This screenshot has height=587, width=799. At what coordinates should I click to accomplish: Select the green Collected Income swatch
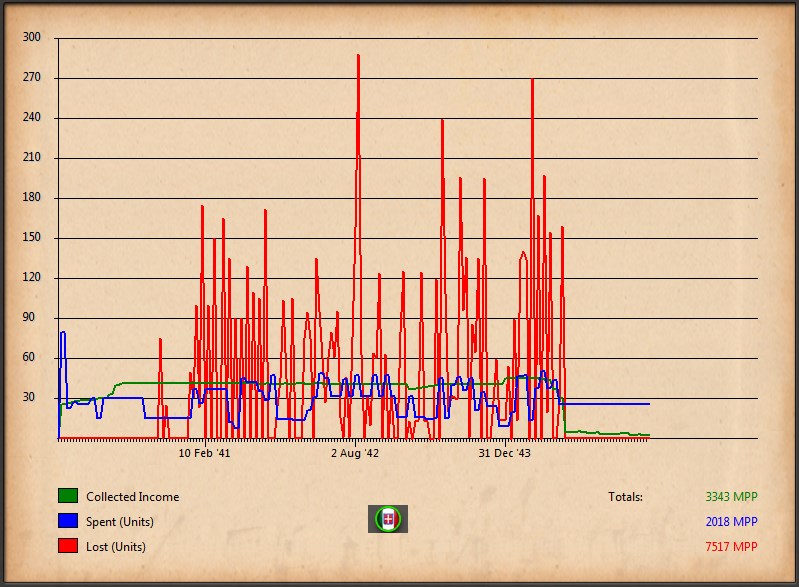68,496
